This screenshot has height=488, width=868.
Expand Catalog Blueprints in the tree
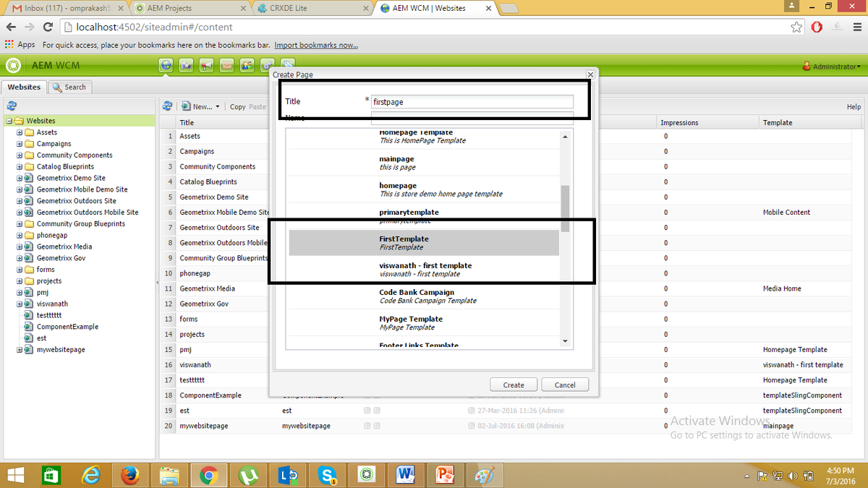coord(20,167)
